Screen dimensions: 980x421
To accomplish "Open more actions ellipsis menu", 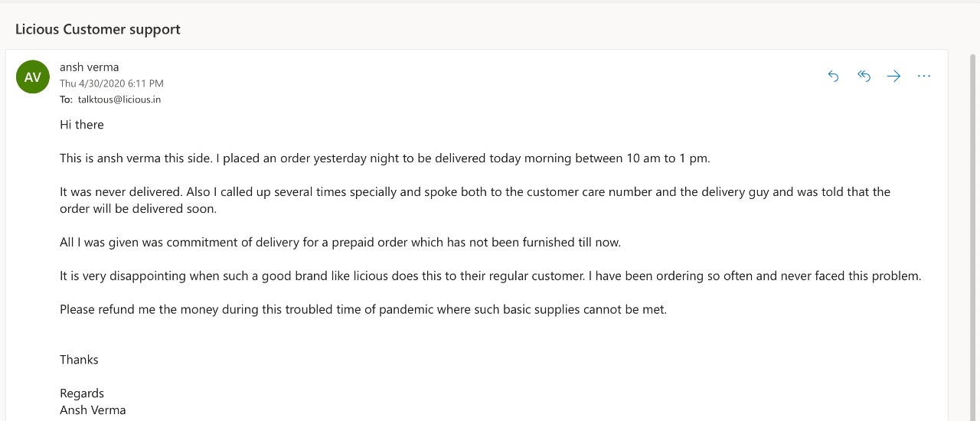I will tap(923, 76).
